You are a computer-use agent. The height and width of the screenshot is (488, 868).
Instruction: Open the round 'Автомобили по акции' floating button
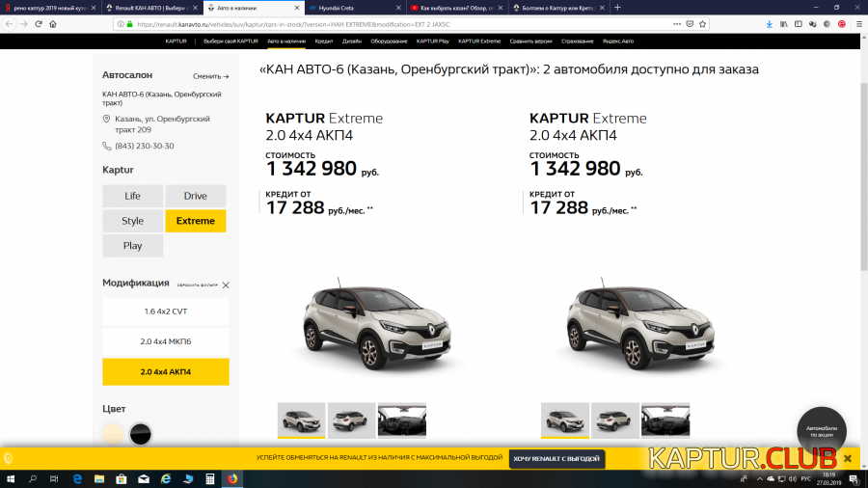[x=827, y=433]
